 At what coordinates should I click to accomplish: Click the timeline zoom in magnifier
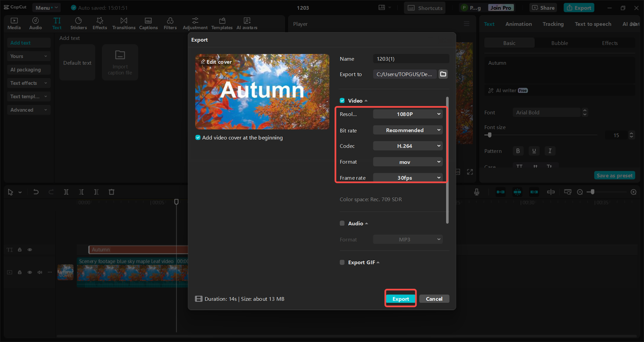[x=633, y=192]
